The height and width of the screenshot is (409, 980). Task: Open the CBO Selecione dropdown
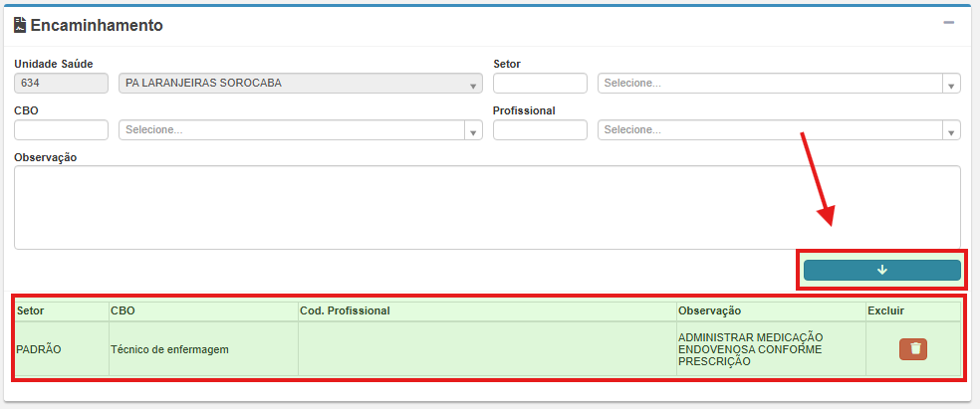tap(300, 130)
